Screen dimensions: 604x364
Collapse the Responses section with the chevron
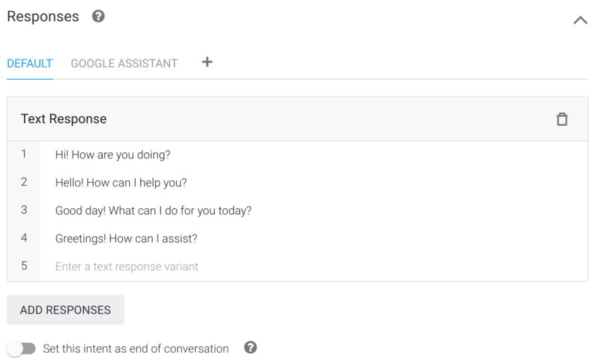coord(580,20)
